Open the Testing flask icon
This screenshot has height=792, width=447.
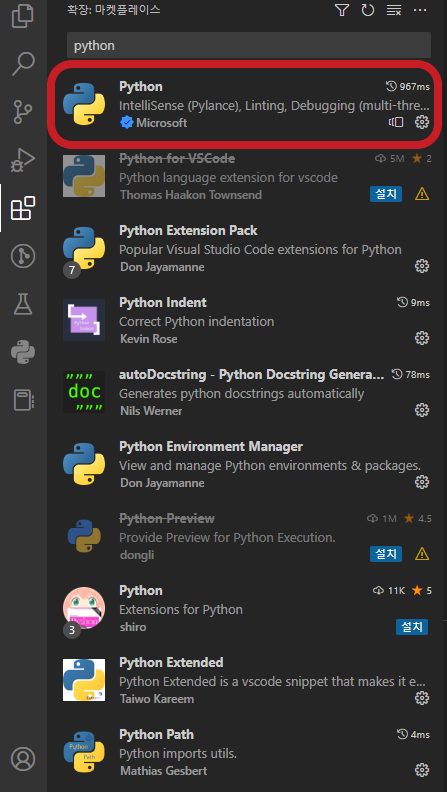[x=23, y=304]
